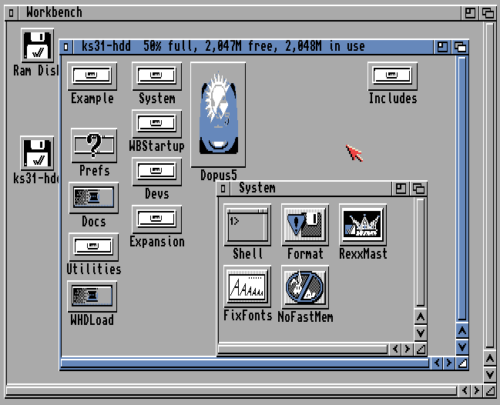500x405 pixels.
Task: Click the ks31-hdd window horizontal scrollbar
Action: pyautogui.click(x=245, y=363)
